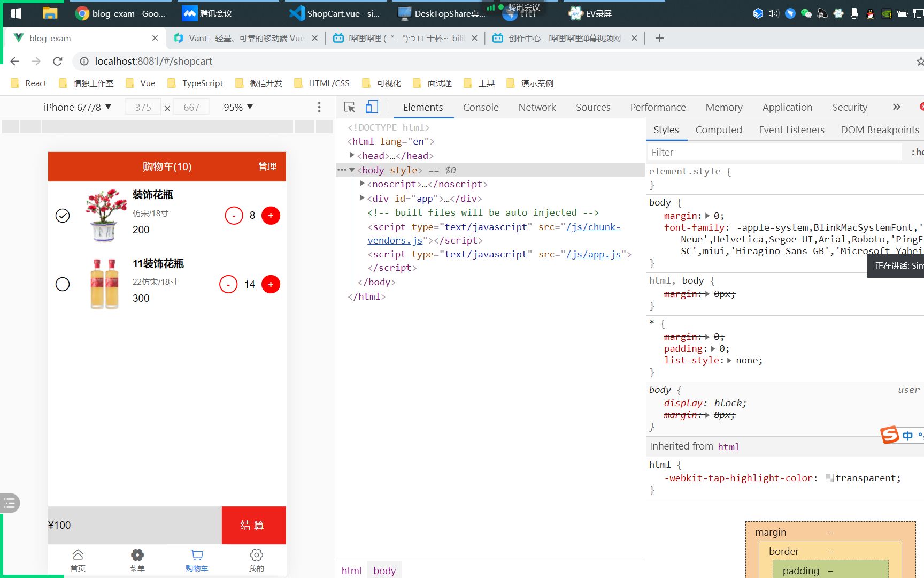
Task: Toggle the bookmark star for current page
Action: [921, 61]
